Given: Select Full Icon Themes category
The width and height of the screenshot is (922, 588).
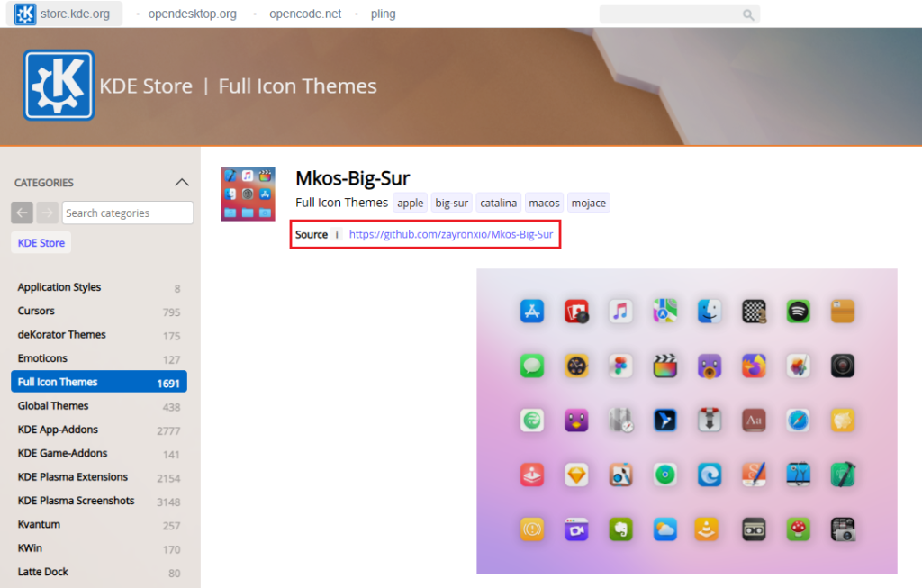Looking at the screenshot, I should click(x=99, y=382).
